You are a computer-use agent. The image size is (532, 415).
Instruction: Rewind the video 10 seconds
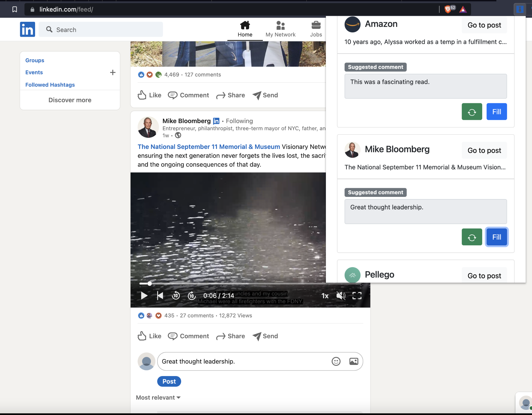pyautogui.click(x=176, y=295)
